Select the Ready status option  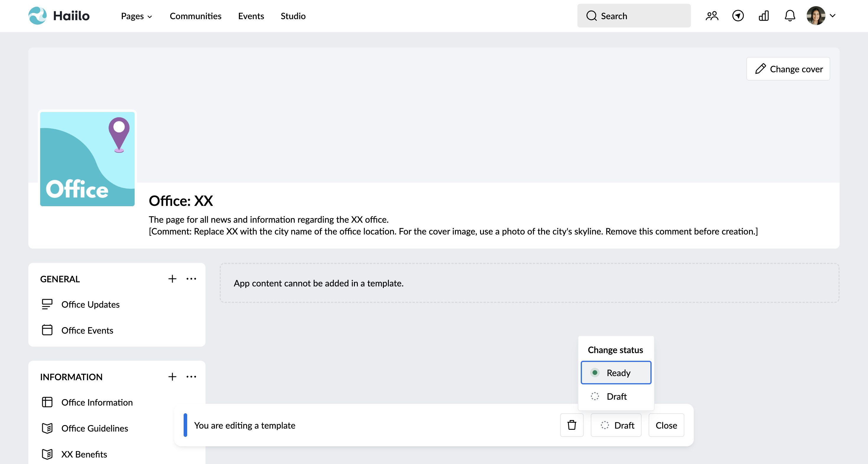point(616,373)
